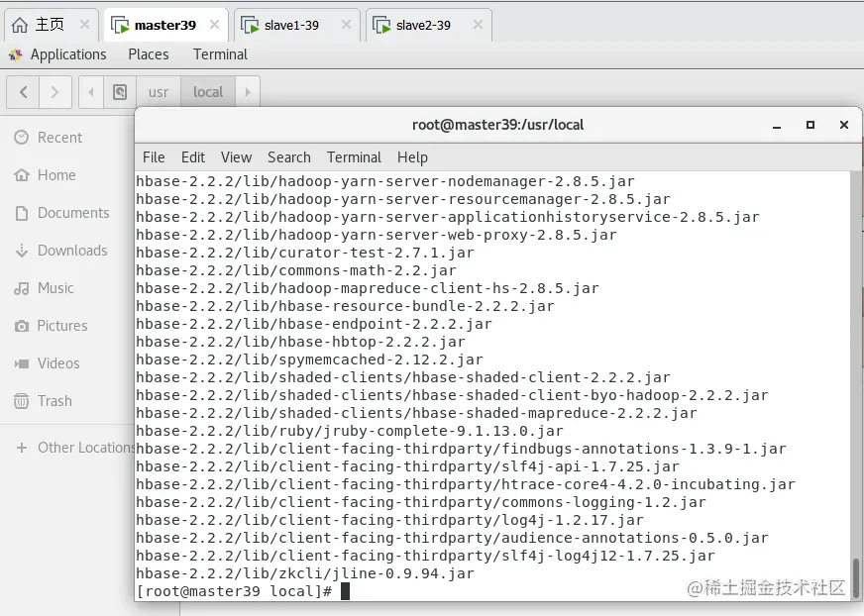Screen dimensions: 864x616
Task: Close the 主页 tab
Action: 84,24
